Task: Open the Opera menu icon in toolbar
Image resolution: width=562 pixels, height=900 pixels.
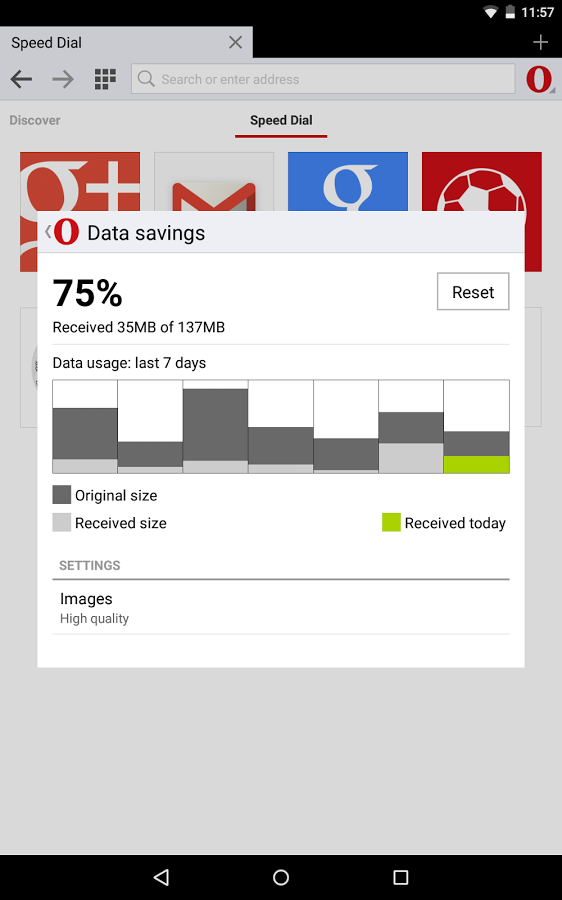Action: [x=540, y=79]
